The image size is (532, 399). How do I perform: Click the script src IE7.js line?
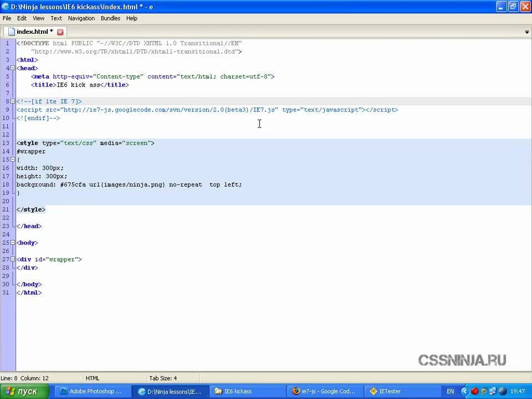coord(207,110)
